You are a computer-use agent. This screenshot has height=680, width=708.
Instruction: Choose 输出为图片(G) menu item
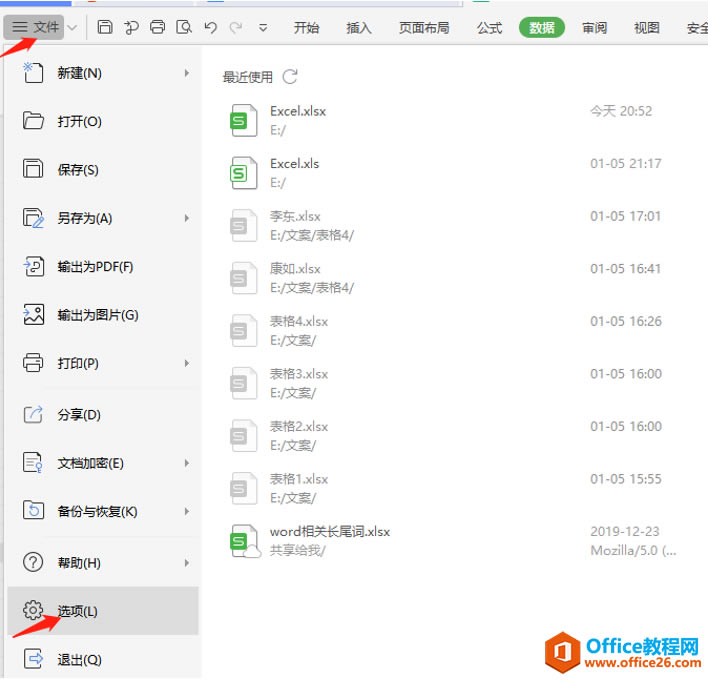click(103, 315)
